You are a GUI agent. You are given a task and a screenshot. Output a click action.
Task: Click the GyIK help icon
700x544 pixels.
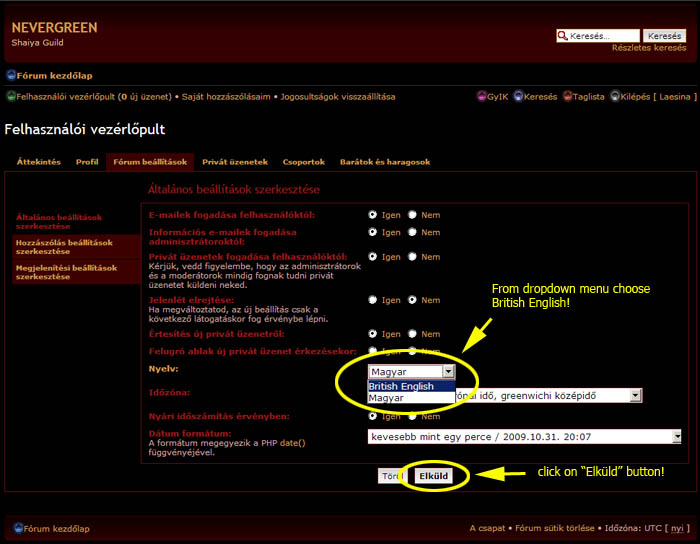pyautogui.click(x=481, y=97)
